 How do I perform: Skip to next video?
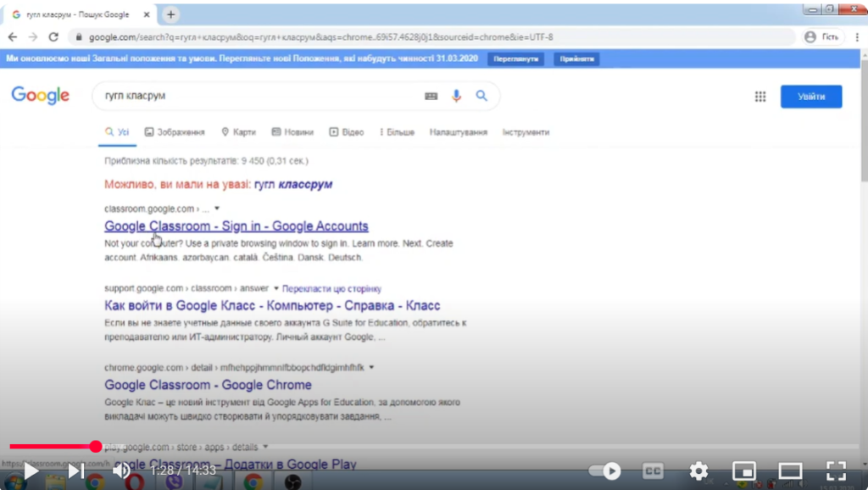pyautogui.click(x=75, y=471)
